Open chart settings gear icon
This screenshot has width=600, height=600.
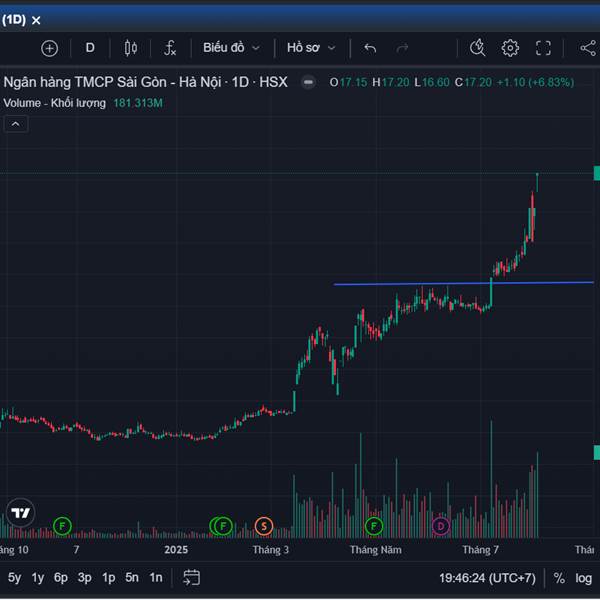click(x=510, y=48)
